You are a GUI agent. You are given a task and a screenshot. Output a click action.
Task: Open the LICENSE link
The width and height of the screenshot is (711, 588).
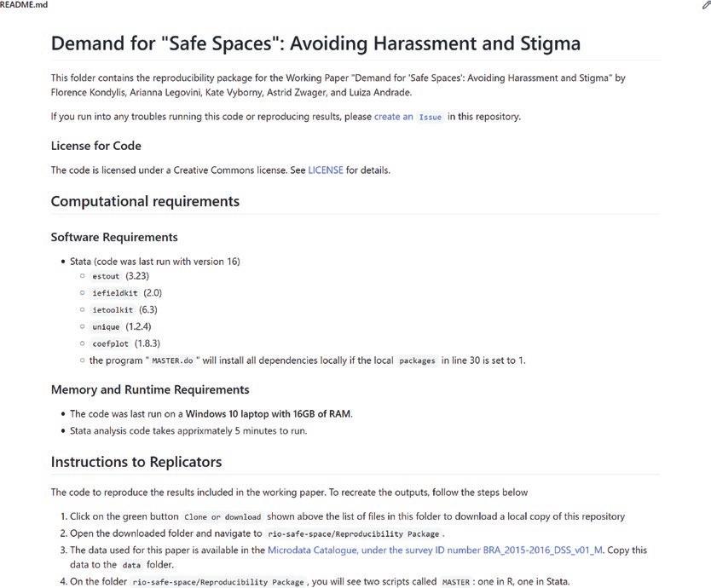pyautogui.click(x=326, y=170)
